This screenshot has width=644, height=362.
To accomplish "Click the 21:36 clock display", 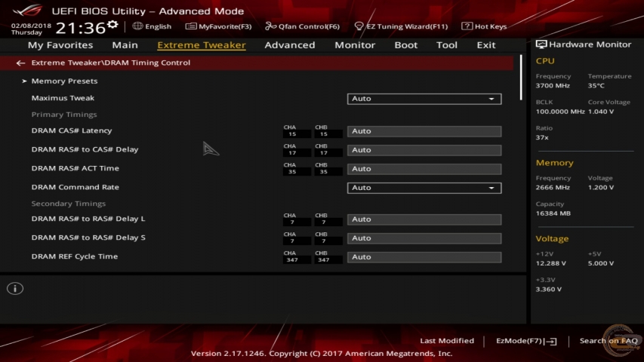I will tap(81, 28).
